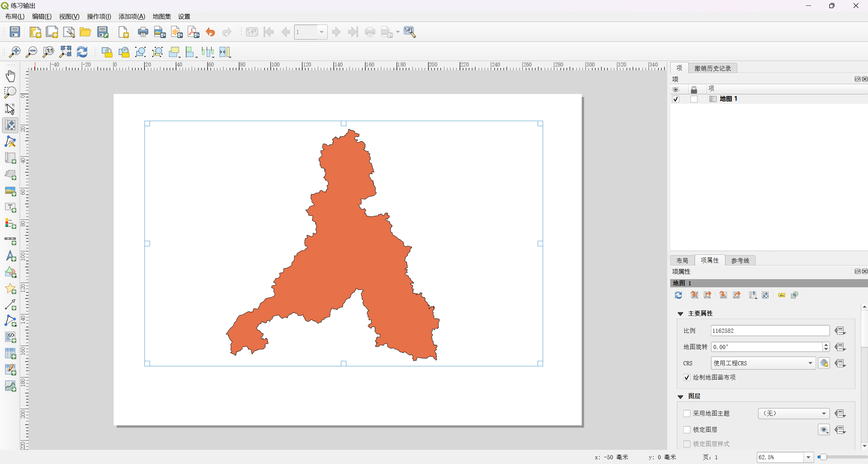This screenshot has height=464, width=868.
Task: Open the 设置 menu
Action: 184,17
